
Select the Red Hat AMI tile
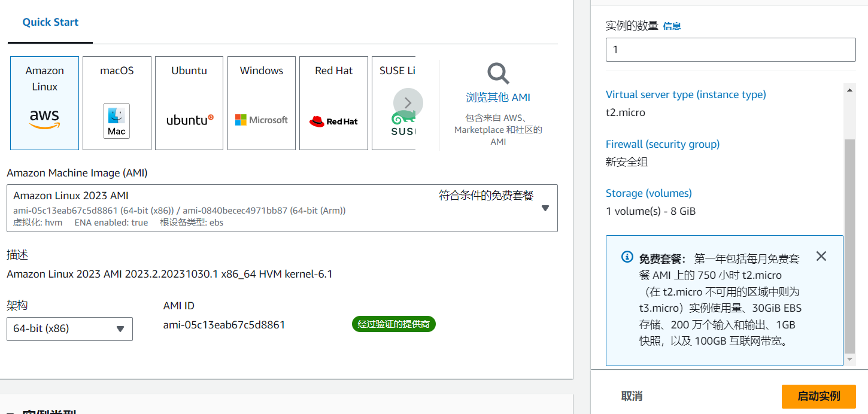[333, 103]
